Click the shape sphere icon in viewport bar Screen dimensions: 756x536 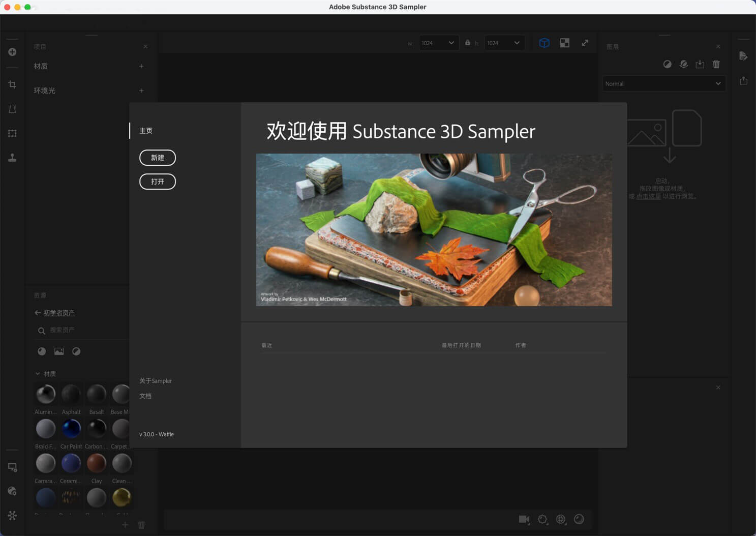[x=579, y=519]
